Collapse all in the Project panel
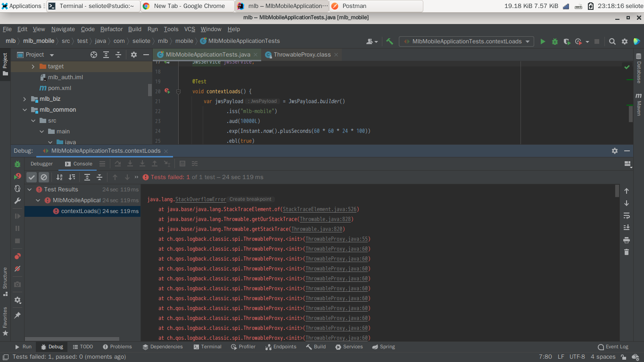Image resolution: width=644 pixels, height=362 pixels. tap(118, 55)
